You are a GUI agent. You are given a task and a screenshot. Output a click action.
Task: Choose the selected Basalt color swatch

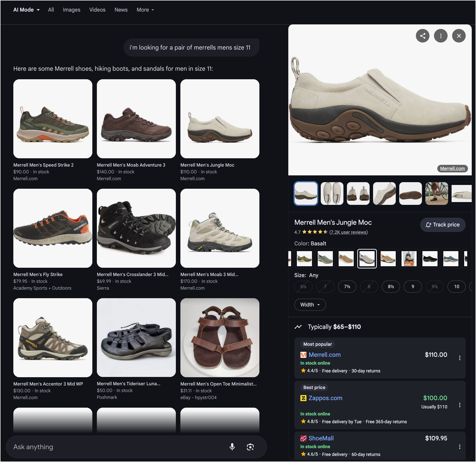point(367,259)
